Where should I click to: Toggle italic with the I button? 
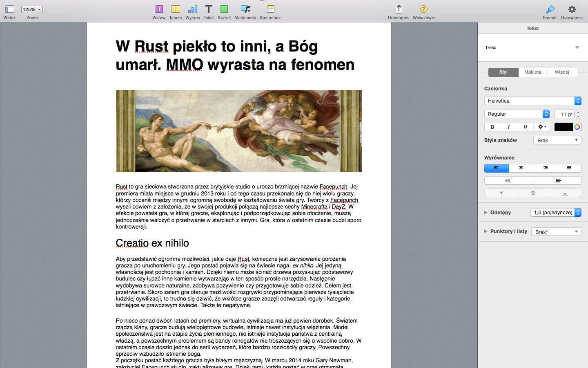(x=509, y=127)
